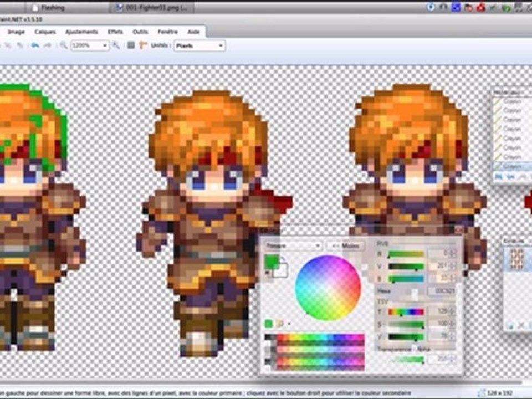The width and height of the screenshot is (532, 399).
Task: Select the layer thumbnail in Calques panel
Action: tap(517, 259)
